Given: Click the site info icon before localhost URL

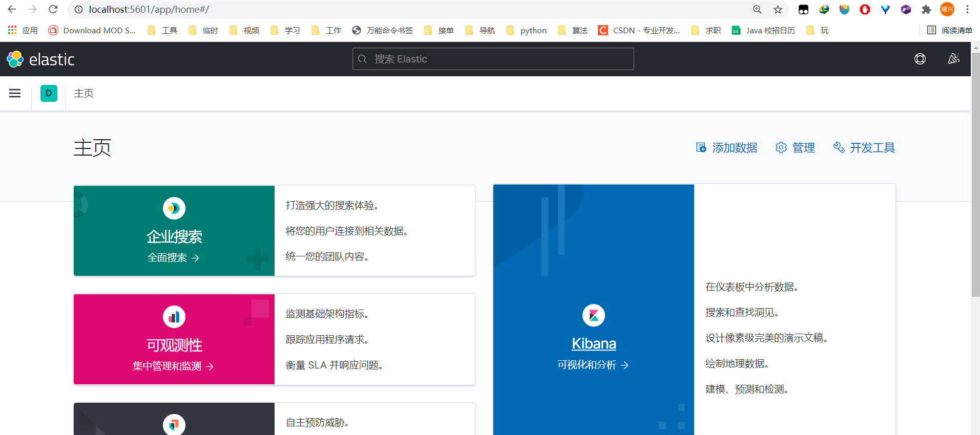Looking at the screenshot, I should point(78,9).
